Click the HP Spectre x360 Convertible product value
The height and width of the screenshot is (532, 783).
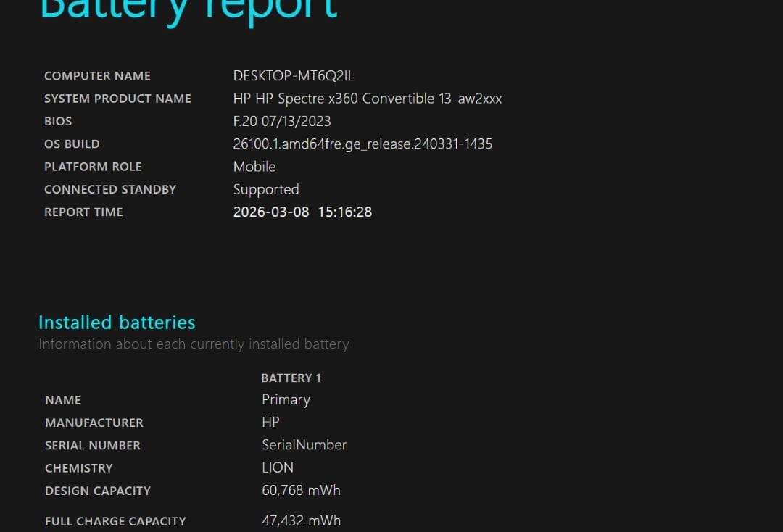coord(368,99)
